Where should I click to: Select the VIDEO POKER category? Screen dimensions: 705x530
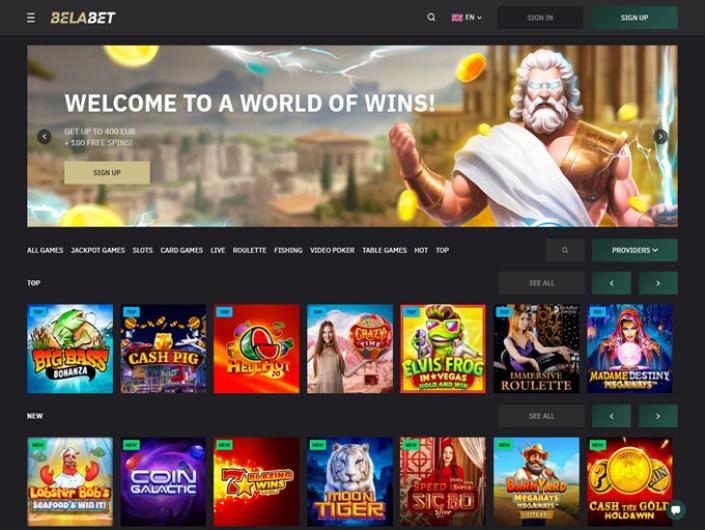332,250
